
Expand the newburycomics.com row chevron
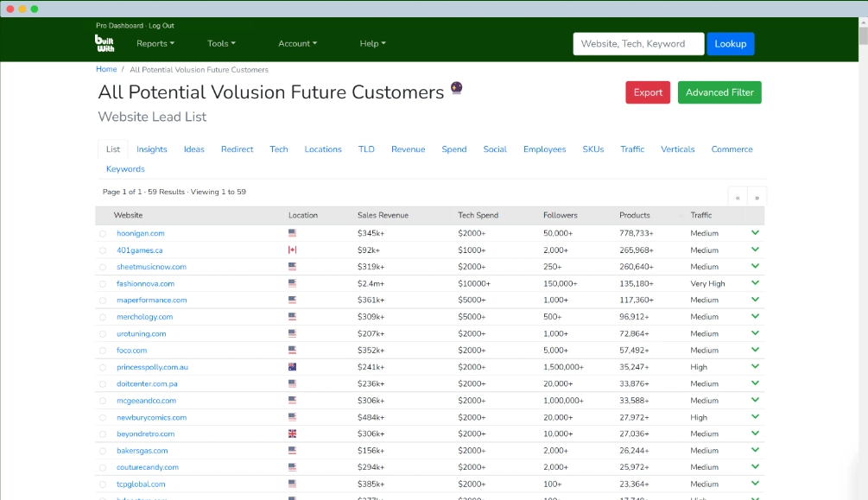755,416
